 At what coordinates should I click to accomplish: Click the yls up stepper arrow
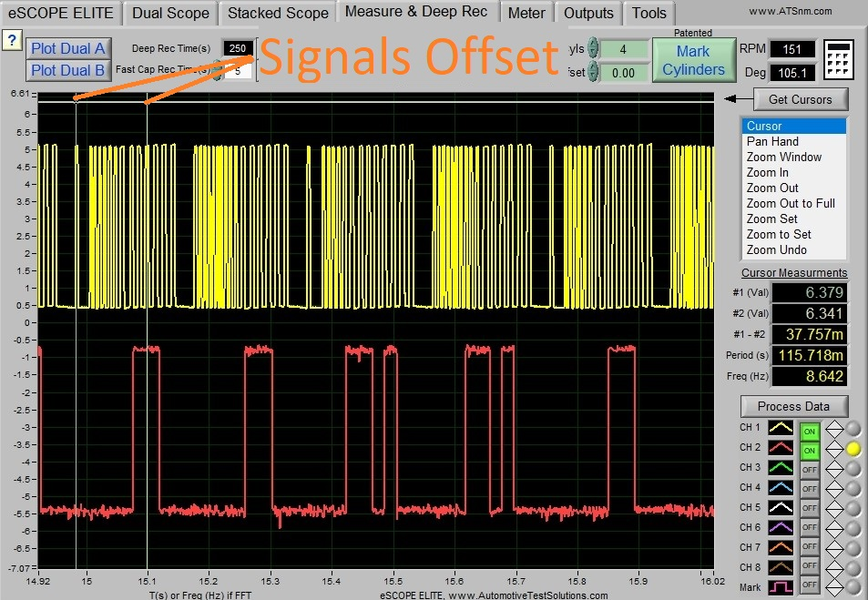[x=593, y=45]
